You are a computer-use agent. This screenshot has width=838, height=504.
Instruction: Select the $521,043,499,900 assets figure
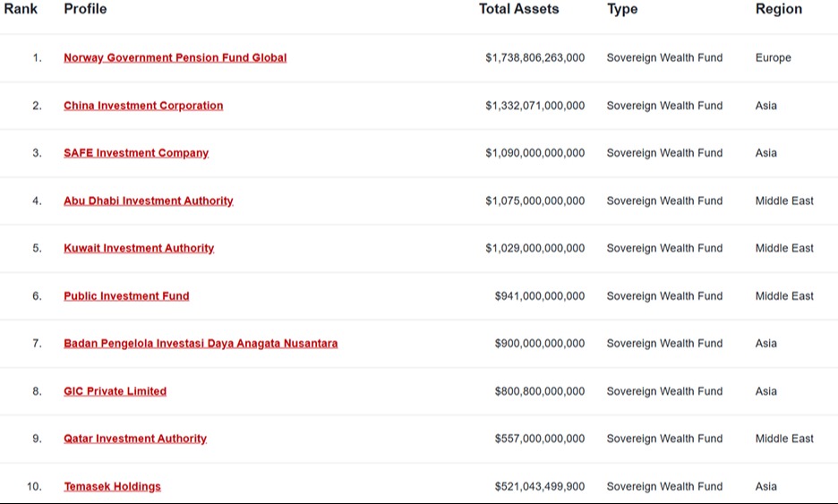coord(539,487)
